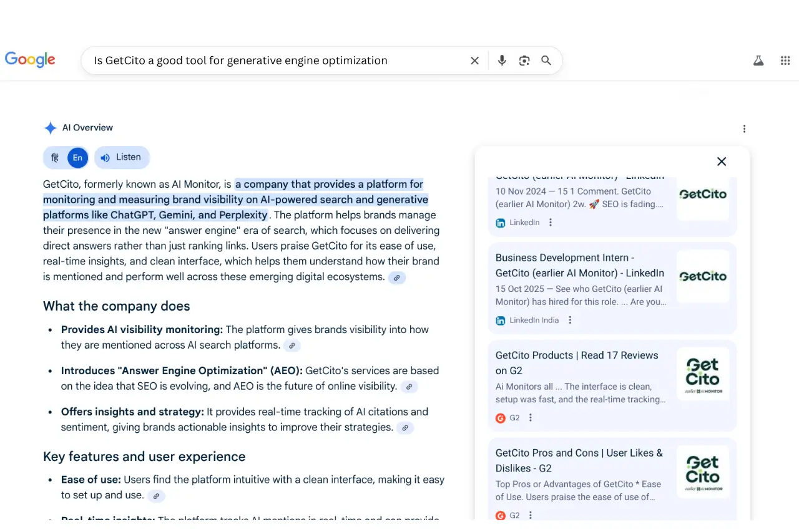Open the three-dot menu on the G2 Pros and Cons result
799x532 pixels.
pos(530,515)
